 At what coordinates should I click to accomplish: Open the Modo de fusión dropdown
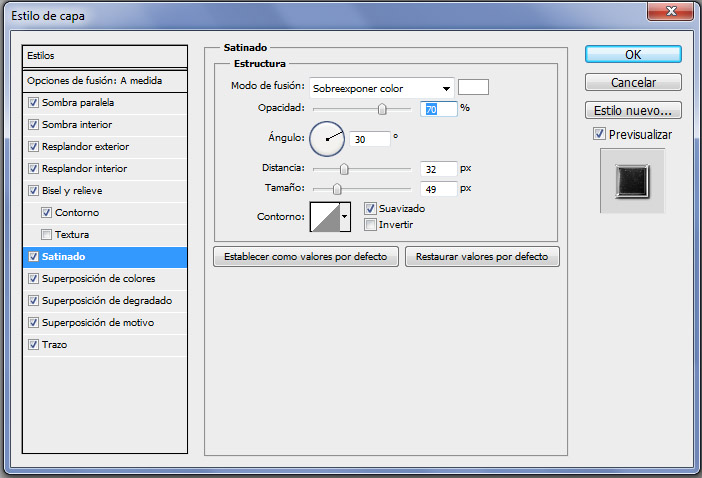tap(381, 88)
